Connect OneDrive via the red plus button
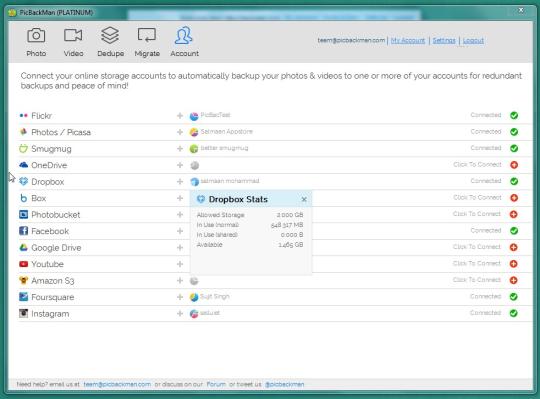The width and height of the screenshot is (540, 399). (514, 165)
